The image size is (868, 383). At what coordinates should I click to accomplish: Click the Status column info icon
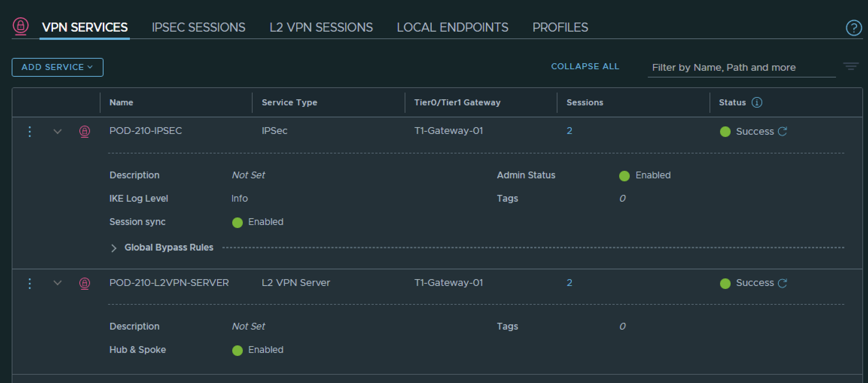(757, 102)
